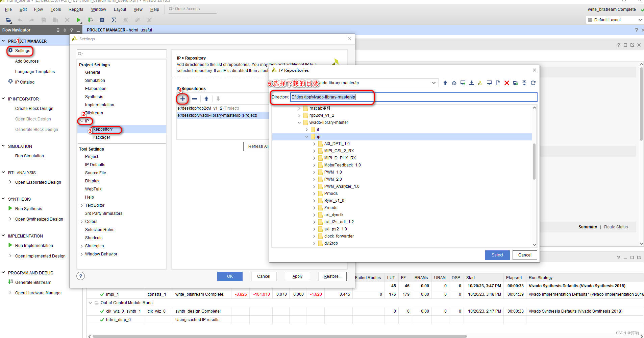Image resolution: width=644 pixels, height=338 pixels.
Task: Click Apply in Settings dialog
Action: point(297,276)
